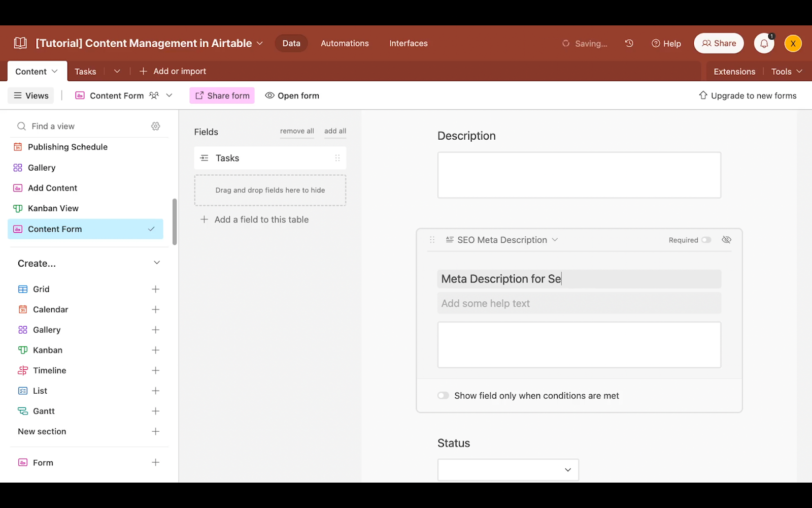This screenshot has width=812, height=508.
Task: Click Add a field to this table
Action: pyautogui.click(x=255, y=219)
